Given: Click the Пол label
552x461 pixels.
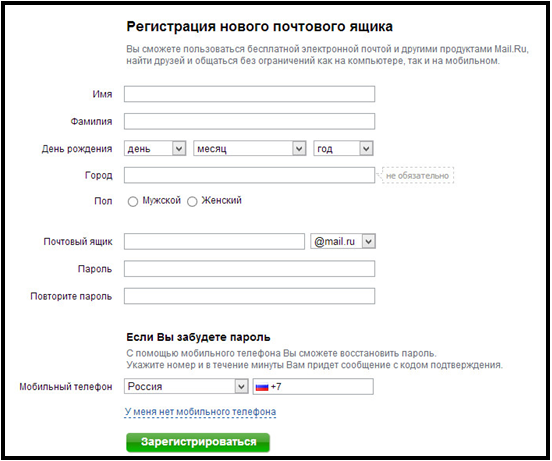Looking at the screenshot, I should pos(103,201).
